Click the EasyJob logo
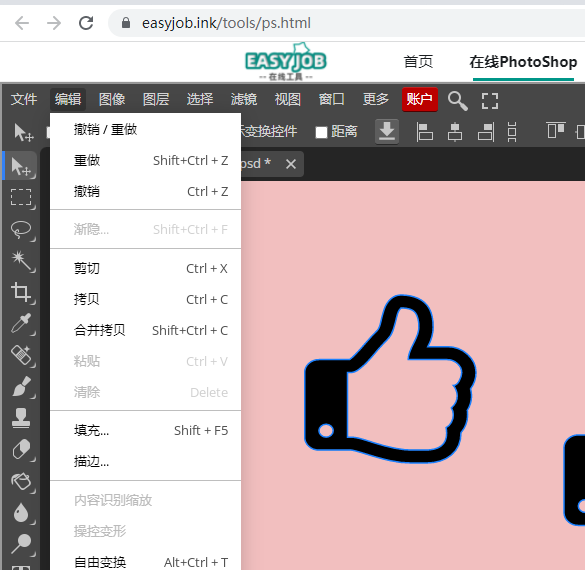The image size is (585, 570). (286, 62)
